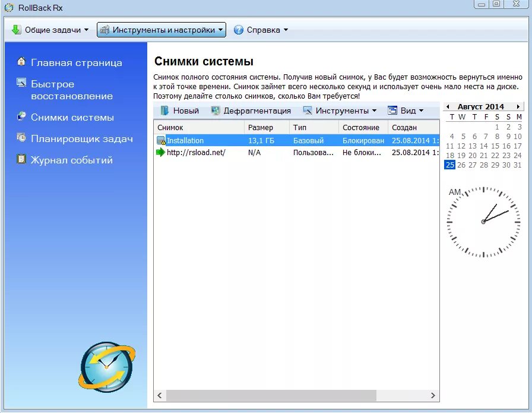Click the house icon beside Главная страница

[21, 61]
